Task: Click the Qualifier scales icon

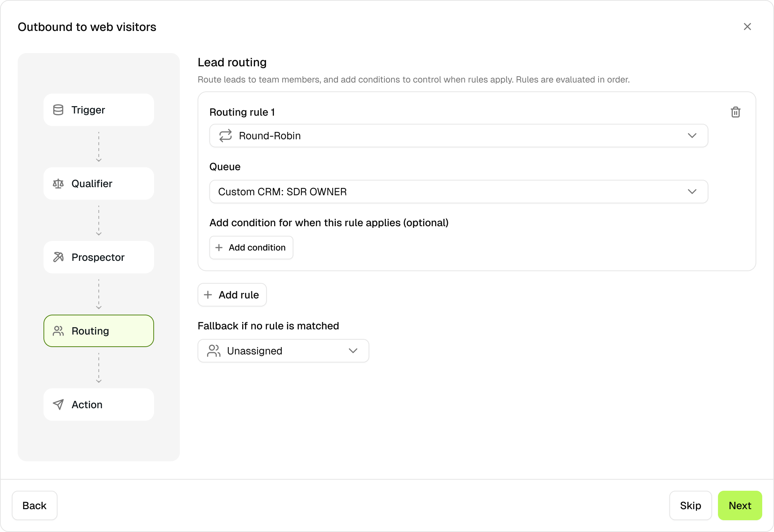Action: pyautogui.click(x=58, y=183)
